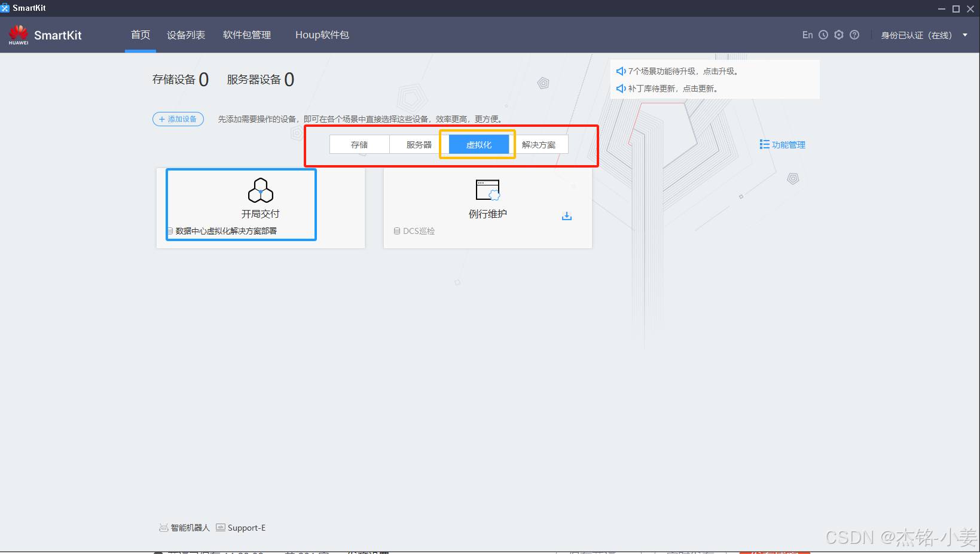Click the 开局交付 label
This screenshot has height=554, width=980.
pyautogui.click(x=260, y=214)
